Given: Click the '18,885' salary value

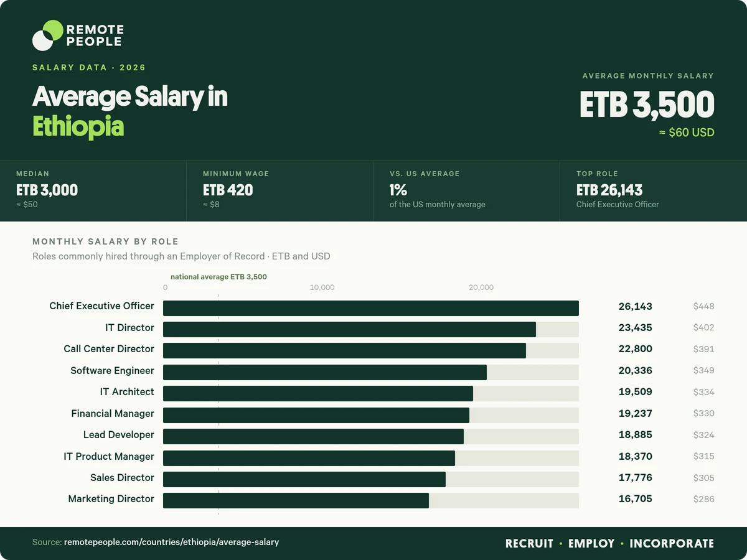Looking at the screenshot, I should (x=636, y=436).
